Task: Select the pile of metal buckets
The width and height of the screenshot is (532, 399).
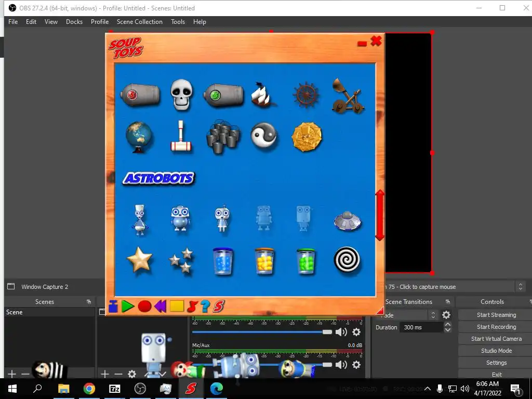Action: pyautogui.click(x=223, y=137)
